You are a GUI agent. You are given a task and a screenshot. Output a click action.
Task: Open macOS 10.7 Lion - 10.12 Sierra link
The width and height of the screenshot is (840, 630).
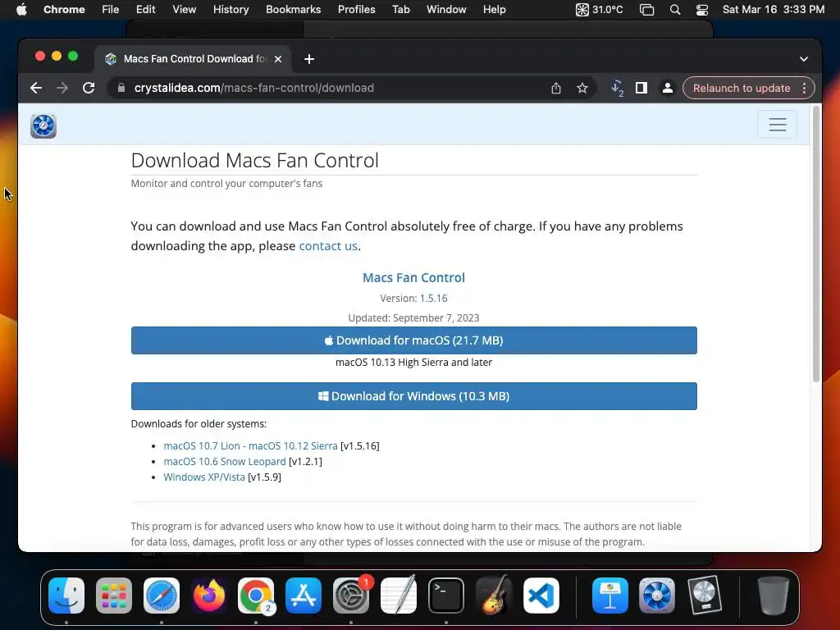pos(250,445)
